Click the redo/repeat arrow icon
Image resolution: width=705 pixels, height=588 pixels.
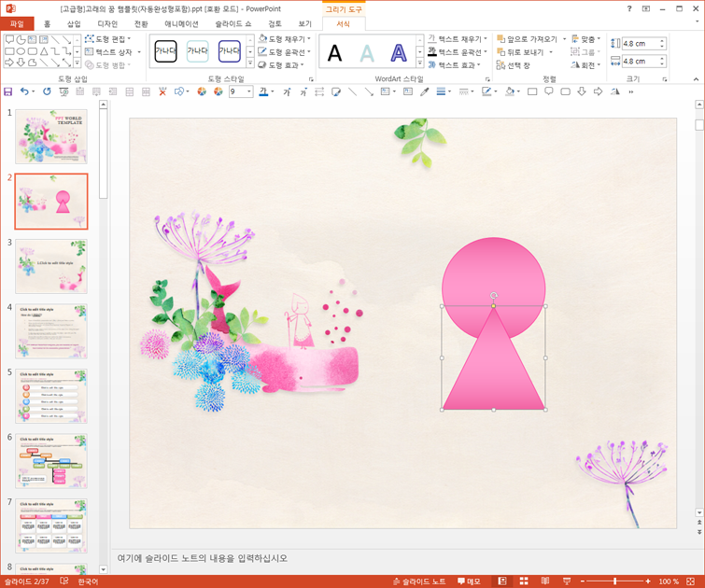pos(47,91)
